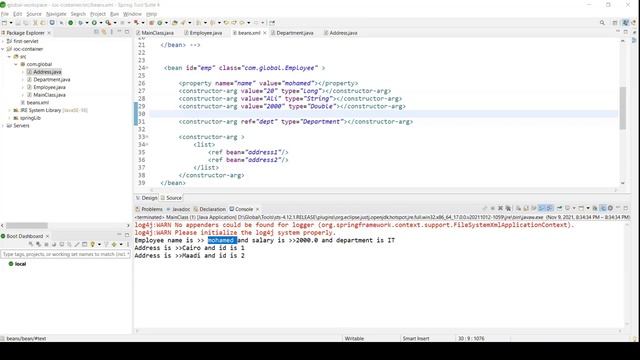Image resolution: width=640 pixels, height=360 pixels.
Task: Click the Back navigation arrow in toolbar
Action: point(242,23)
